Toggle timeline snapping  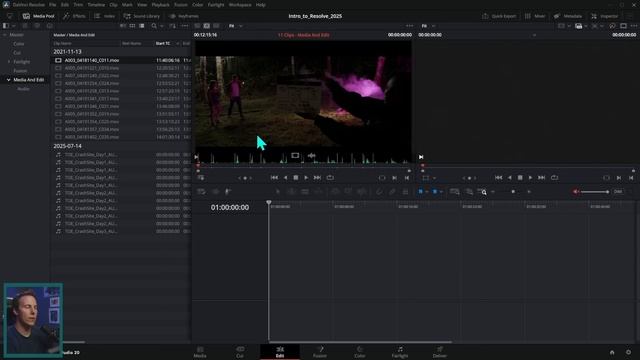point(379,192)
